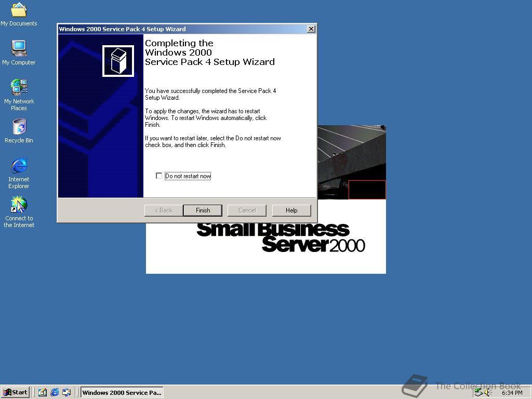This screenshot has width=532, height=399.
Task: Launch Outlook Express quick launch icon
Action: pos(66,392)
